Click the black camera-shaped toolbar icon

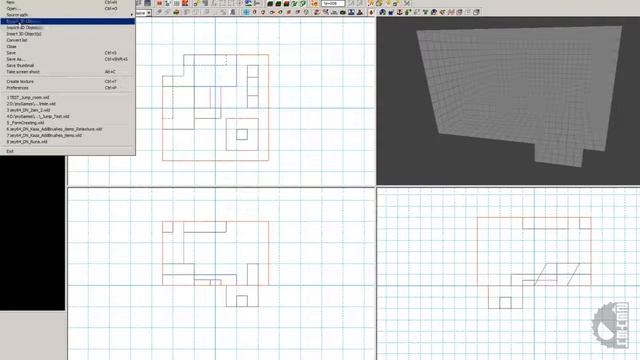point(342,12)
